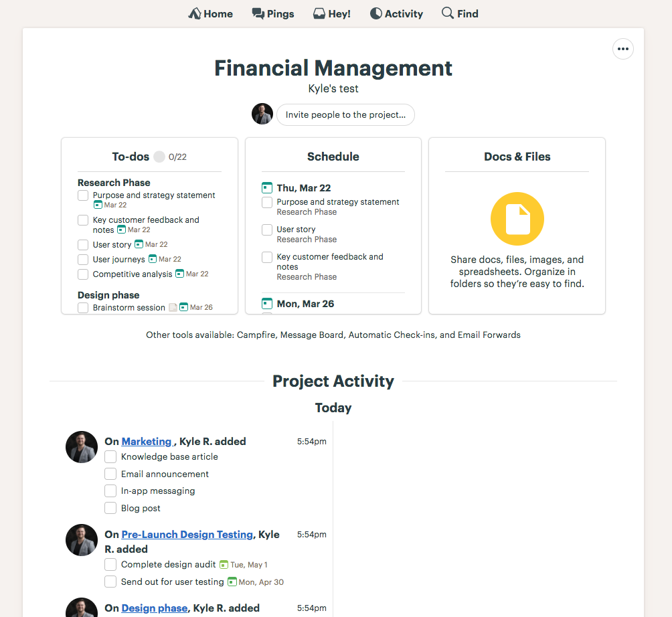
Task: Click the Activity half-circle icon
Action: coord(376,13)
